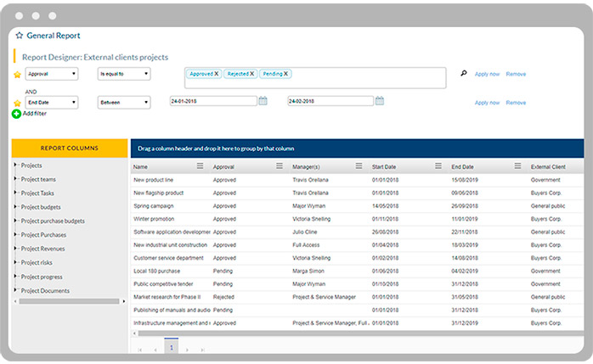
Task: Toggle the star next to Approval filter
Action: tap(17, 75)
